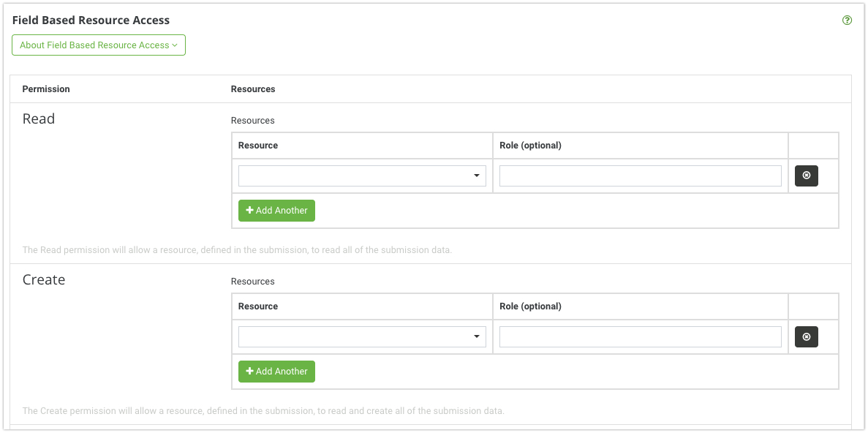The image size is (868, 433).
Task: Click the Resource header in Create table
Action: (x=258, y=306)
